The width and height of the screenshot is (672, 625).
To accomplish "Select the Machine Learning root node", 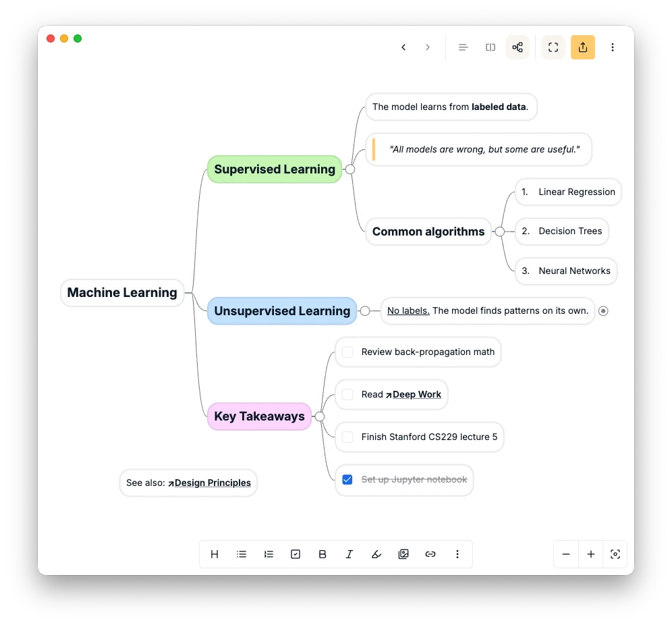I will [x=121, y=292].
